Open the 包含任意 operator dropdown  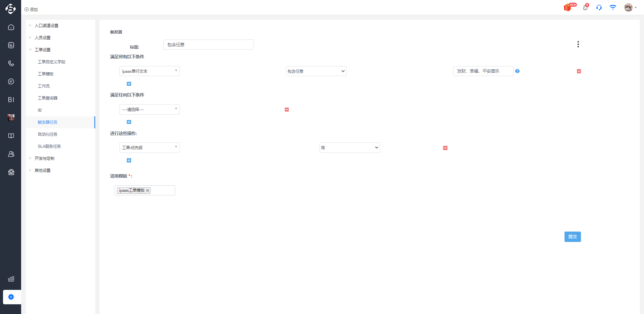(x=316, y=71)
